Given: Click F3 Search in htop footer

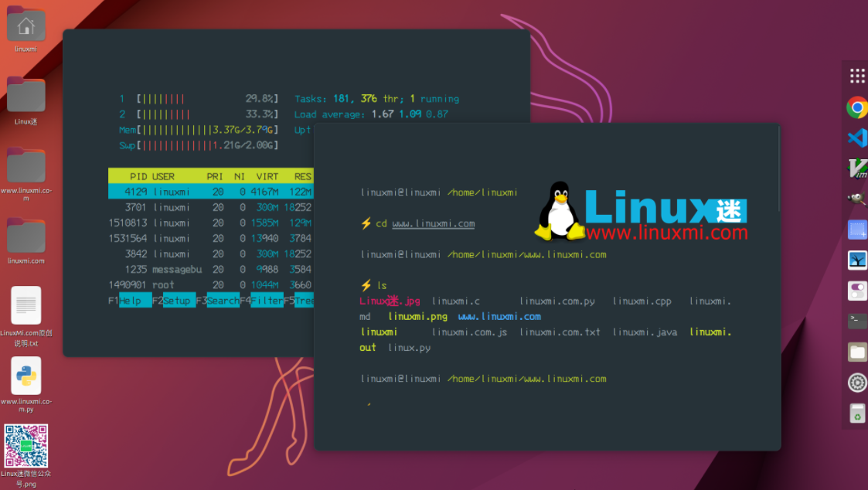Looking at the screenshot, I should pos(217,301).
